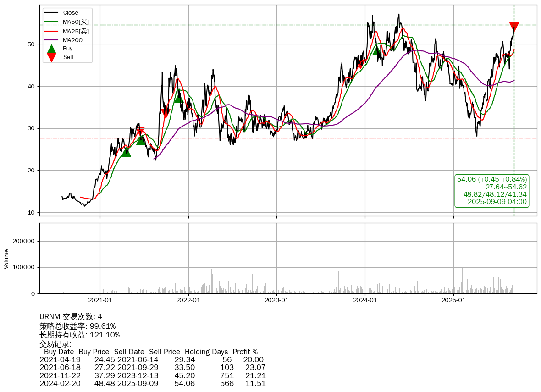Click the 策略总收益率 99.61% text
541x392 pixels.
77,326
